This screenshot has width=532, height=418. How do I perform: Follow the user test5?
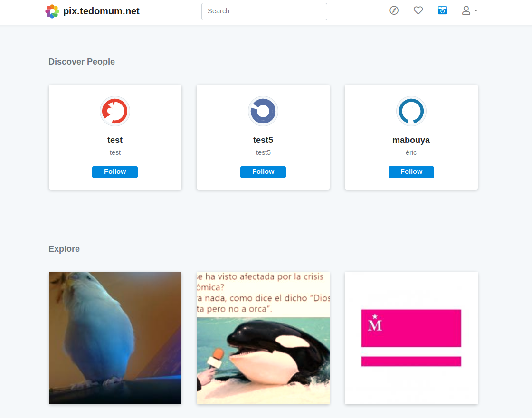pos(263,172)
